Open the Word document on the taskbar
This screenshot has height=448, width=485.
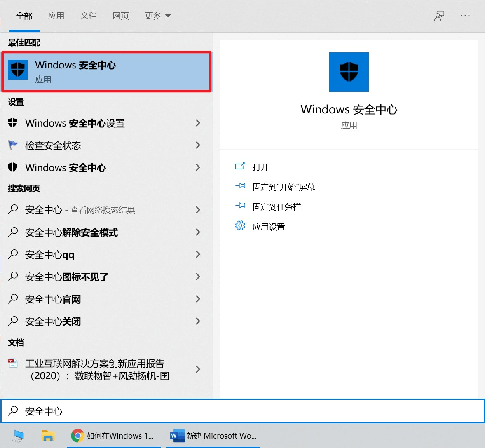[176, 436]
